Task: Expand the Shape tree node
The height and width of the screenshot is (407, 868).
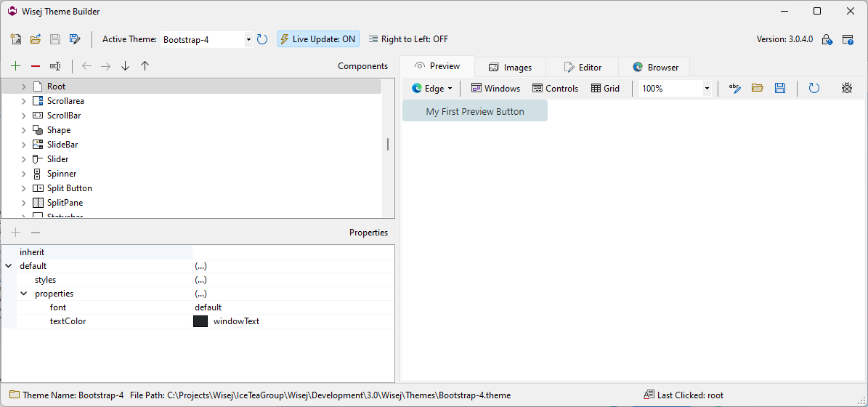Action: pos(23,130)
